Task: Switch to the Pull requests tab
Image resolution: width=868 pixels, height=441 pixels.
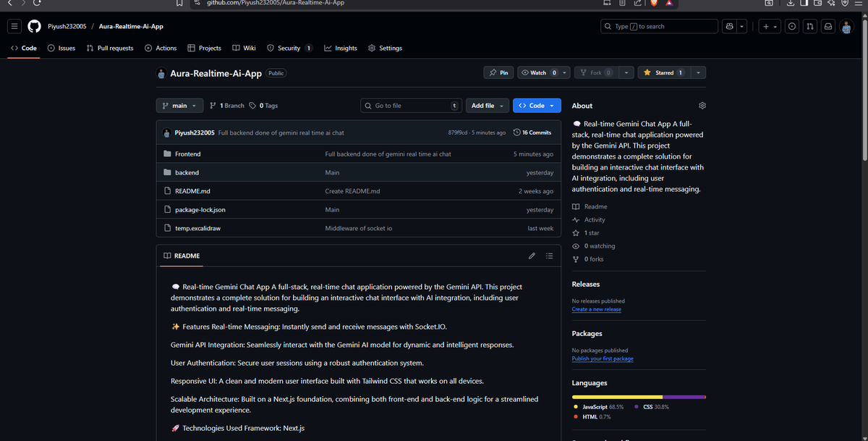Action: 110,48
